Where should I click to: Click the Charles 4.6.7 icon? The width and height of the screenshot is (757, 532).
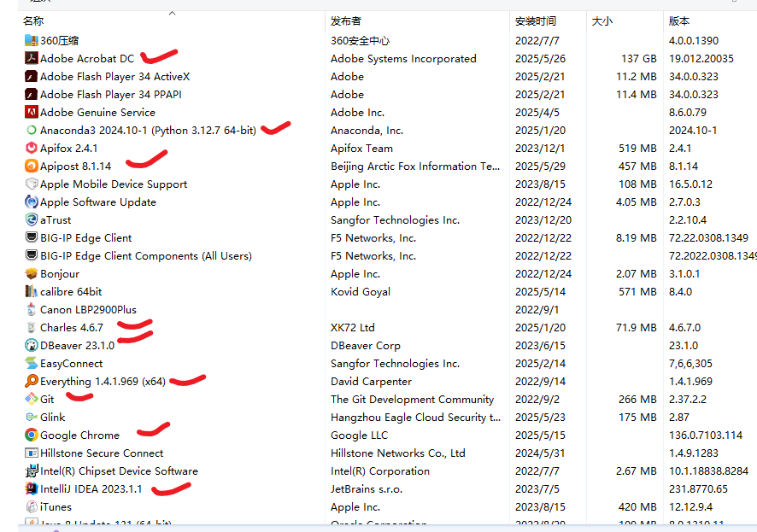click(x=32, y=328)
